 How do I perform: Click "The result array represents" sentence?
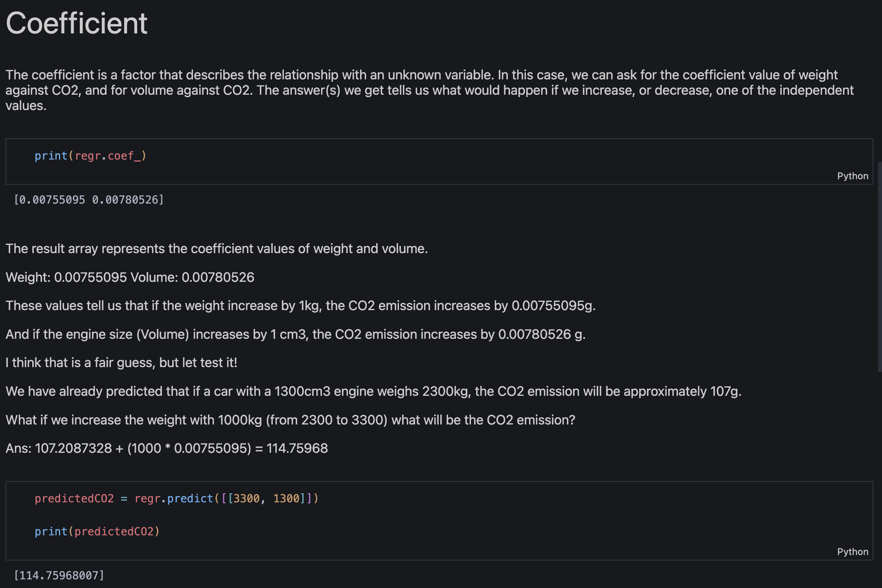point(217,249)
